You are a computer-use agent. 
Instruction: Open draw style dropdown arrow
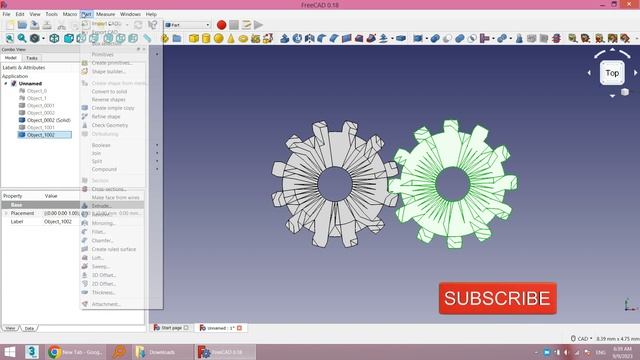(x=43, y=38)
